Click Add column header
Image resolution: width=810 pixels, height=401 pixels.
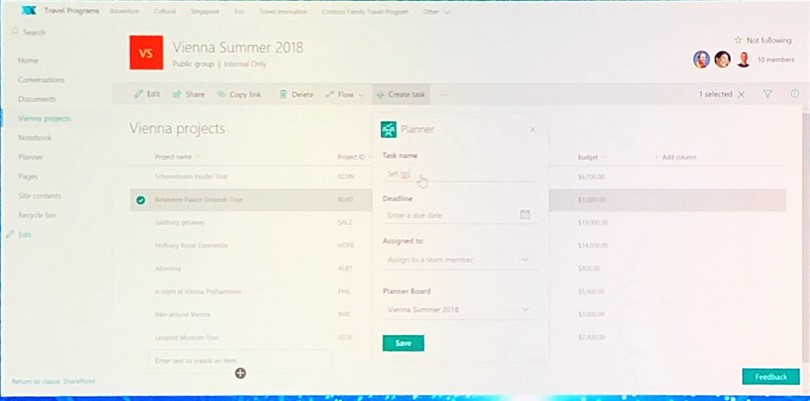click(x=676, y=157)
